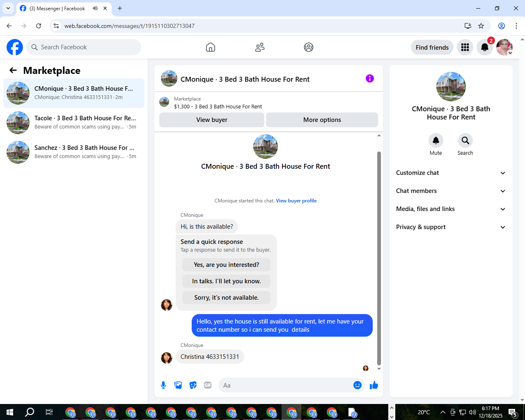Bookmark this page with the star icon
This screenshot has width=525, height=420.
tap(481, 26)
